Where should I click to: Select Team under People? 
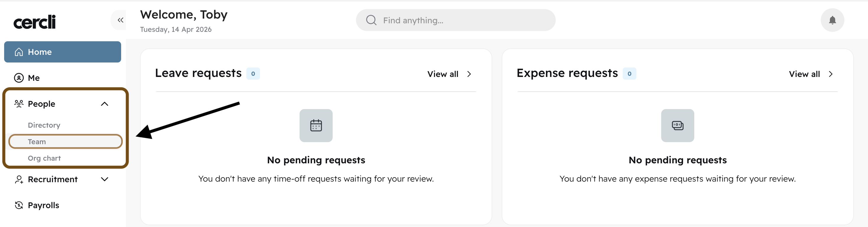37,141
